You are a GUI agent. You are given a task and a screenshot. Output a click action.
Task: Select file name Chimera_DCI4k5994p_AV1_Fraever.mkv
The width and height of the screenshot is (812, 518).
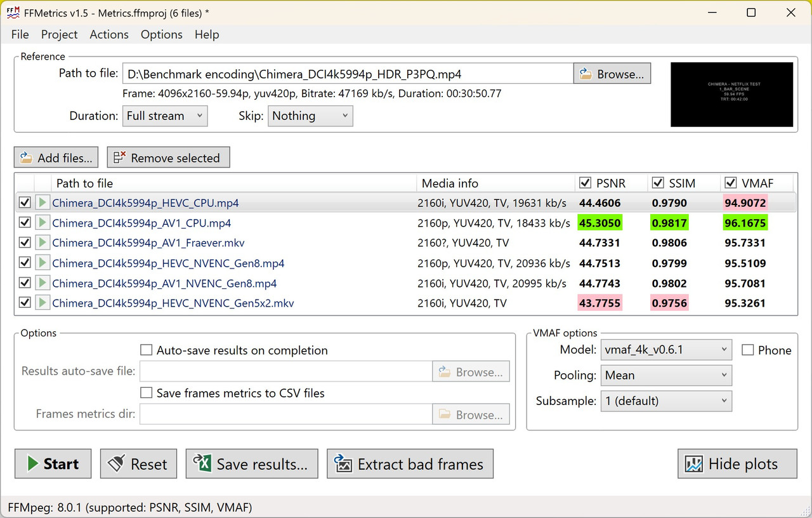point(148,243)
